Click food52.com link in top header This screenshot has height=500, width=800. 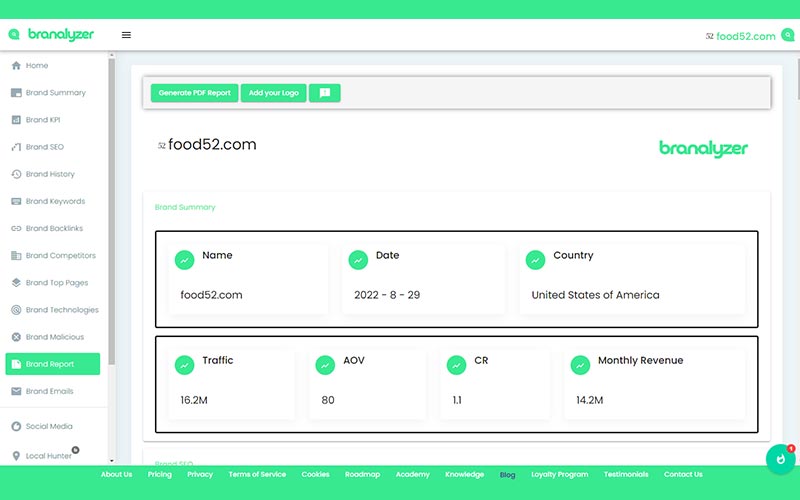[x=745, y=36]
